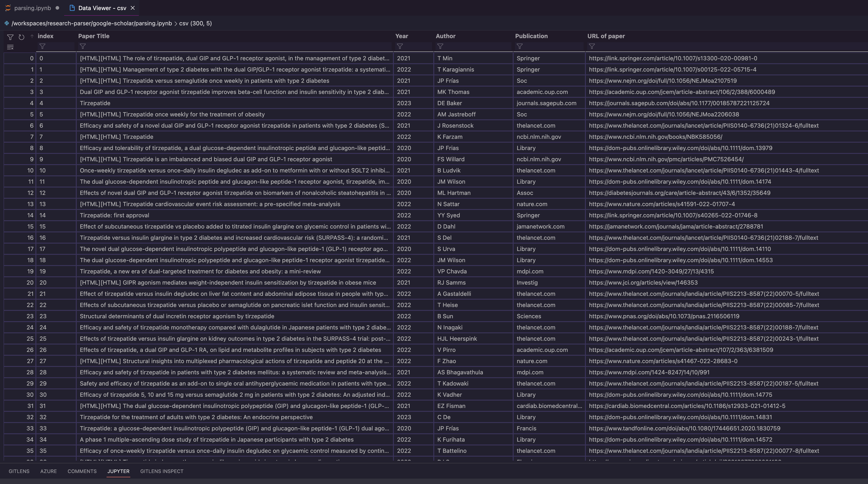Click the ascending sort arrow beside index
This screenshot has height=484, width=868.
click(x=32, y=36)
